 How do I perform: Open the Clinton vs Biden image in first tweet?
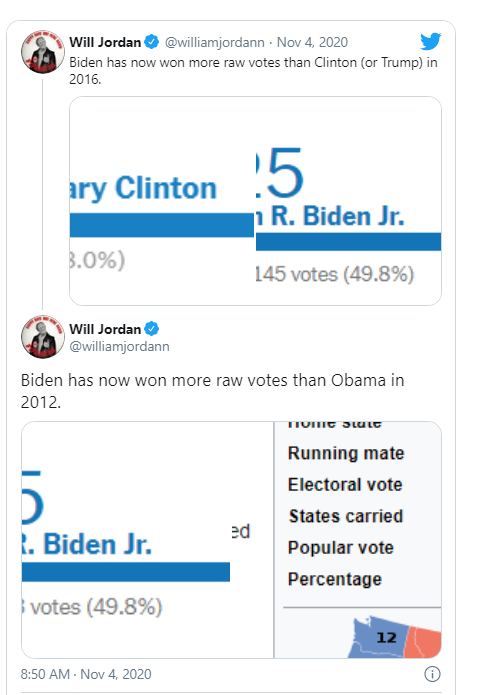[255, 201]
